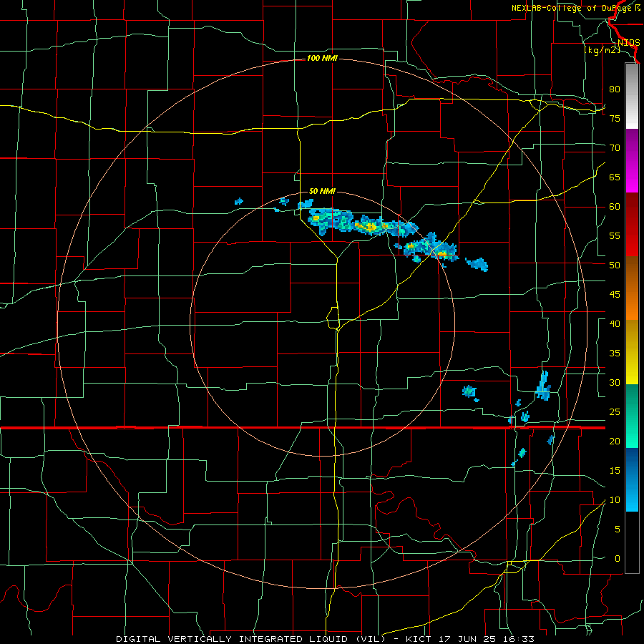Click the 45 value on the color scale
The height and width of the screenshot is (644, 644).
[615, 295]
